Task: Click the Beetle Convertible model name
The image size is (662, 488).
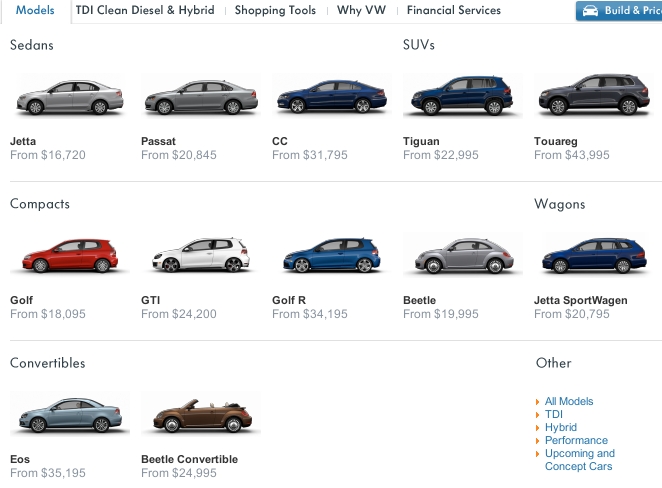Action: click(x=190, y=459)
